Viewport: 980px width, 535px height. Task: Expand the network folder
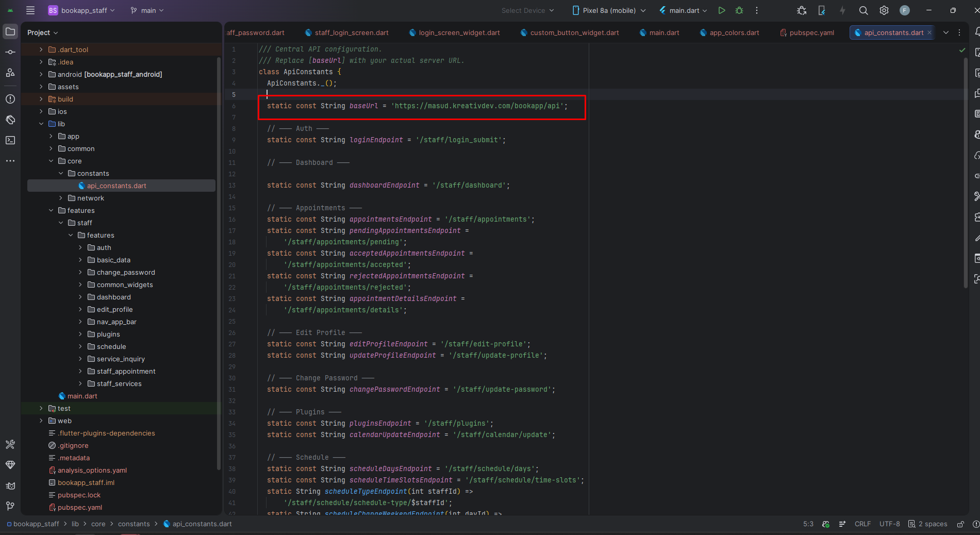[61, 198]
